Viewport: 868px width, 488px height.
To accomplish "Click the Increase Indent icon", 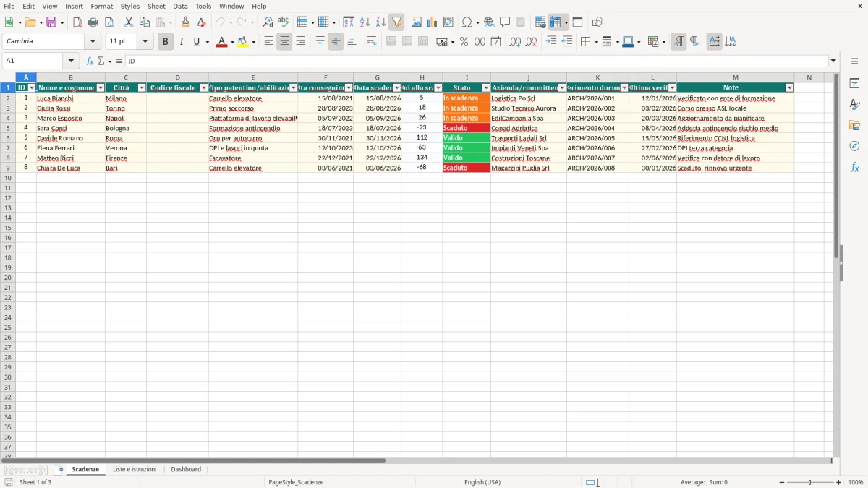I will click(x=551, y=42).
